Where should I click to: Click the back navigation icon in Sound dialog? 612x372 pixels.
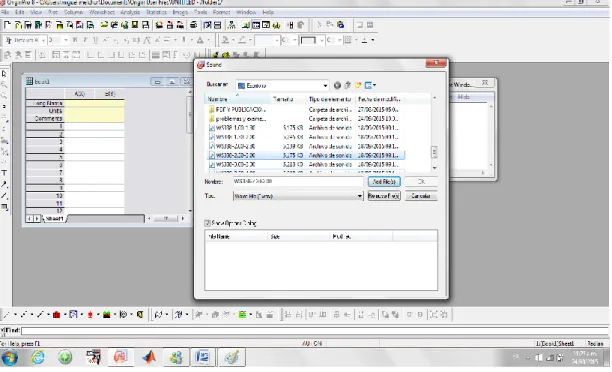pyautogui.click(x=337, y=85)
